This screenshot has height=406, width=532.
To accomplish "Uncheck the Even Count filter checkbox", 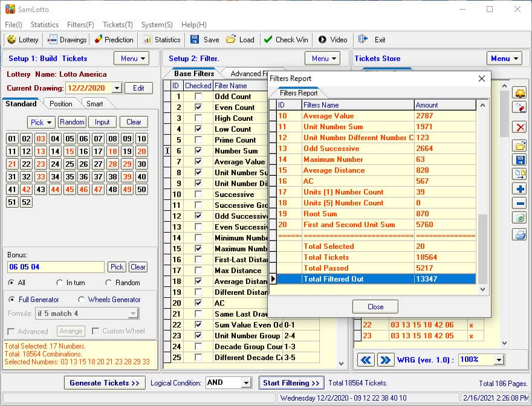I will [x=198, y=107].
